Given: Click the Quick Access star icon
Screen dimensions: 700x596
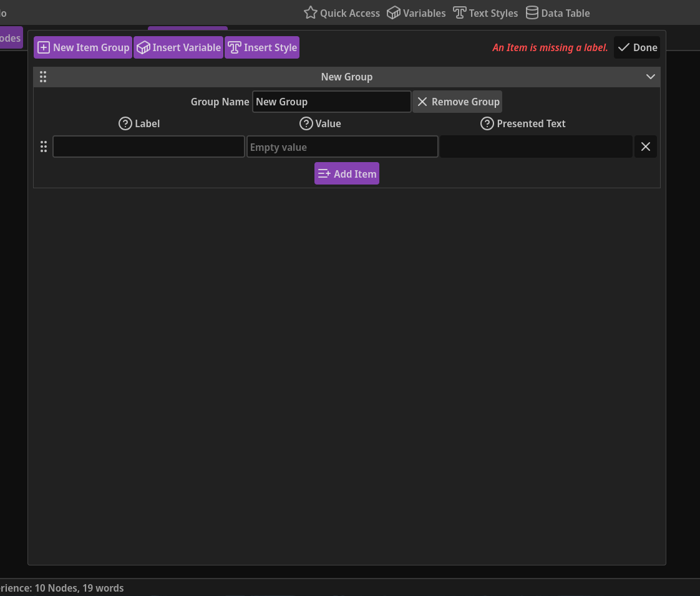Looking at the screenshot, I should (310, 12).
